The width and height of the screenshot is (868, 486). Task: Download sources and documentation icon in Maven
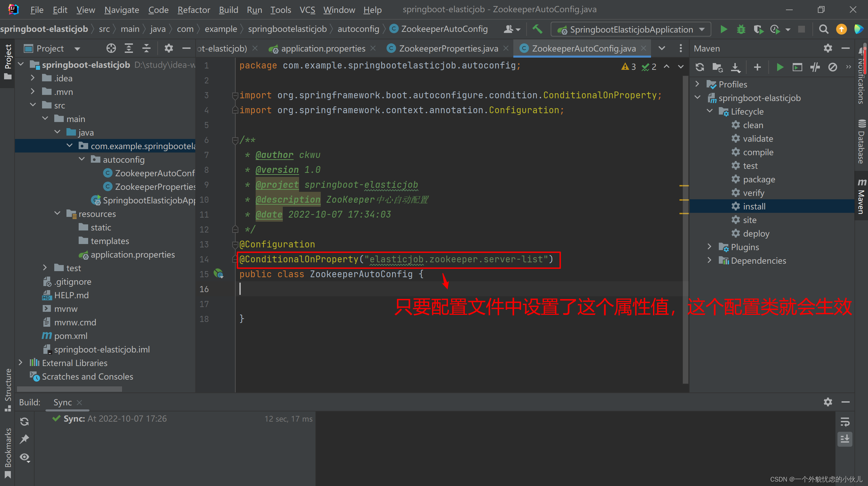click(x=735, y=67)
